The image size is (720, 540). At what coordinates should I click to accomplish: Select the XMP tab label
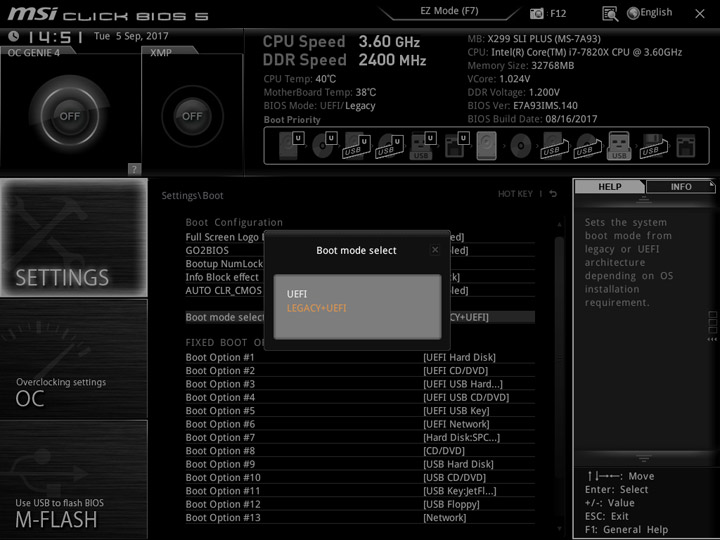(161, 52)
